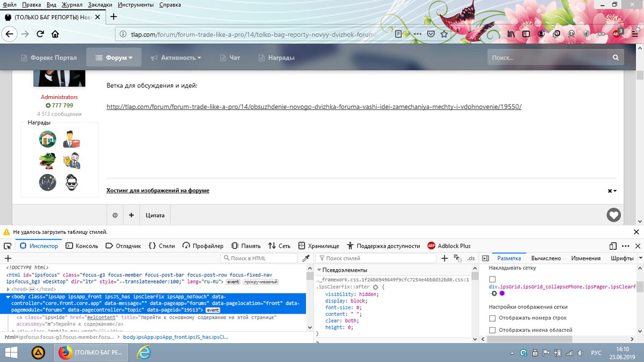Viewport: 644px width, 362px height.
Task: Click the skull extension icon
Action: [572, 34]
